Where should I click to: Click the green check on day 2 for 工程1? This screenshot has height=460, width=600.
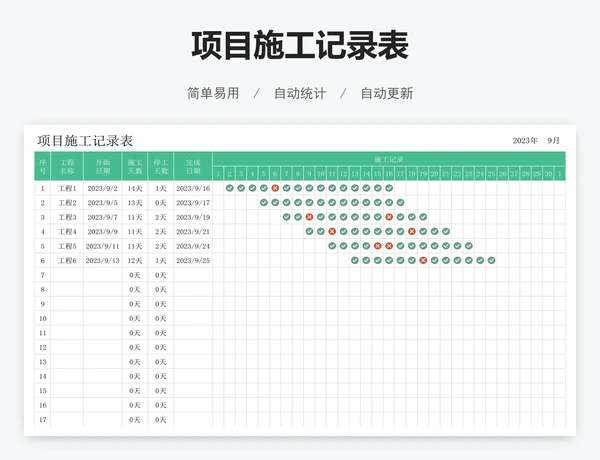[230, 188]
